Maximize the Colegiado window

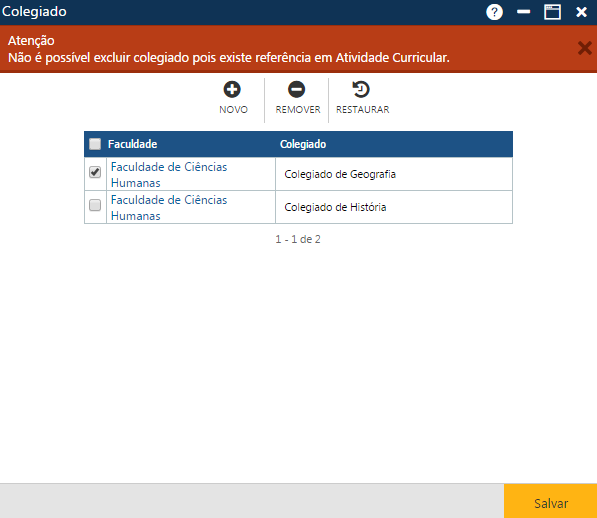552,12
